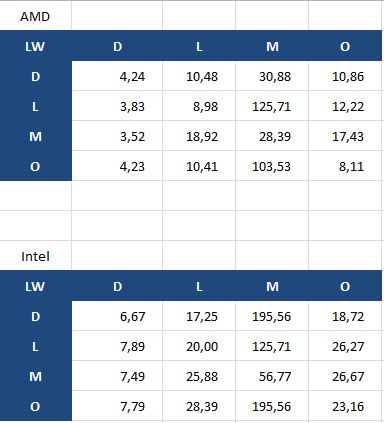The image size is (384, 423).
Task: Click Intel table column header O
Action: point(345,286)
